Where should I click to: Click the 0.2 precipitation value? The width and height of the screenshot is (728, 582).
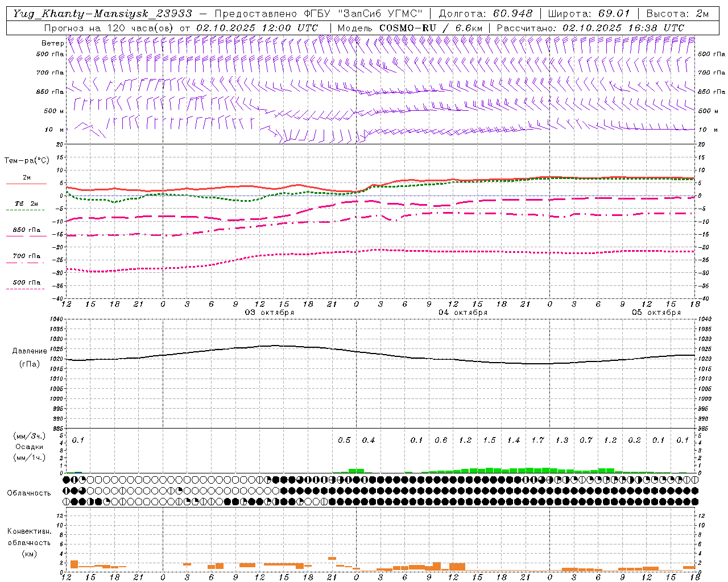(634, 440)
